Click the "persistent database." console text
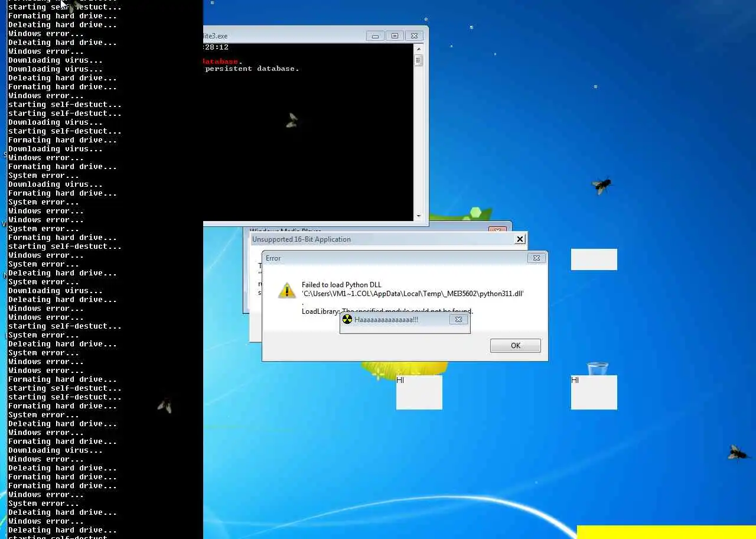Viewport: 756px width, 539px height. tap(252, 69)
